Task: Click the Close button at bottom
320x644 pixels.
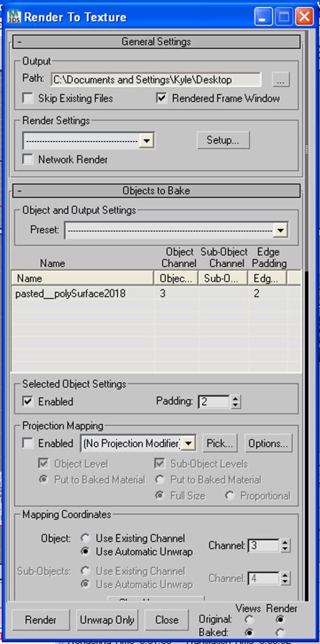Action: click(167, 619)
